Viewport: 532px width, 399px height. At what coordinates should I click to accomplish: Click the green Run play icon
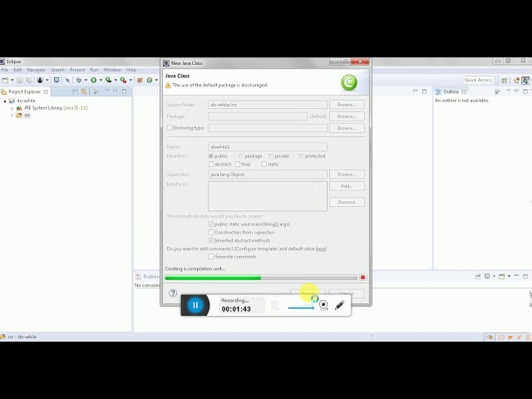click(x=94, y=80)
